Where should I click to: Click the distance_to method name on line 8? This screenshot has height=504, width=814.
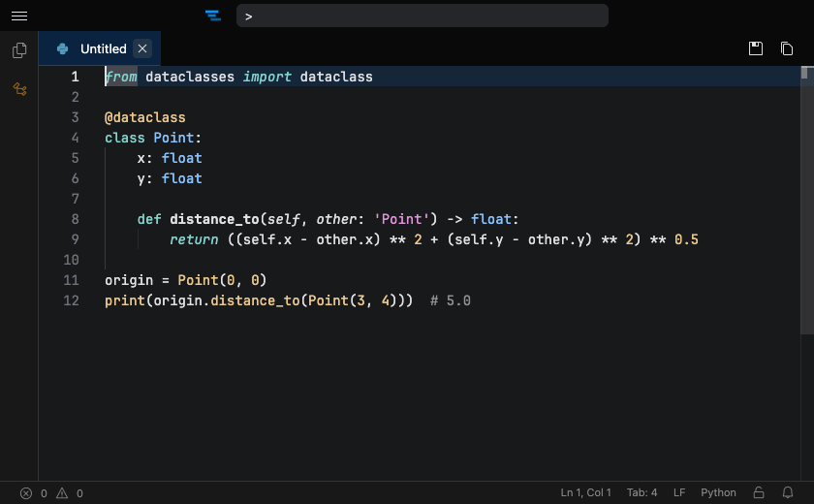pyautogui.click(x=214, y=219)
